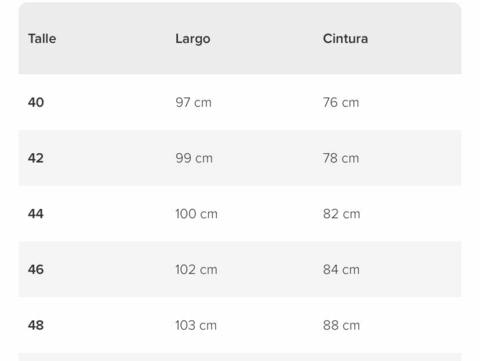This screenshot has width=480, height=361.
Task: Select size 48 in the table
Action: (x=36, y=325)
